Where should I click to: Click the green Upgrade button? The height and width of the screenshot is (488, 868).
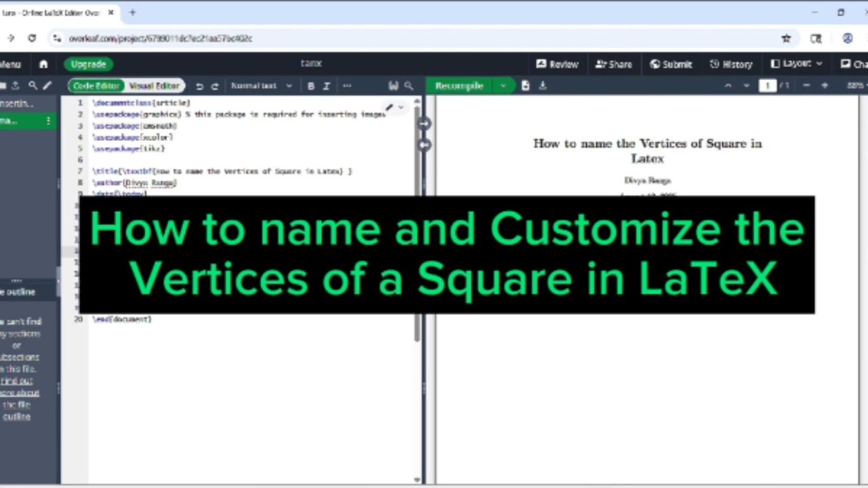88,64
